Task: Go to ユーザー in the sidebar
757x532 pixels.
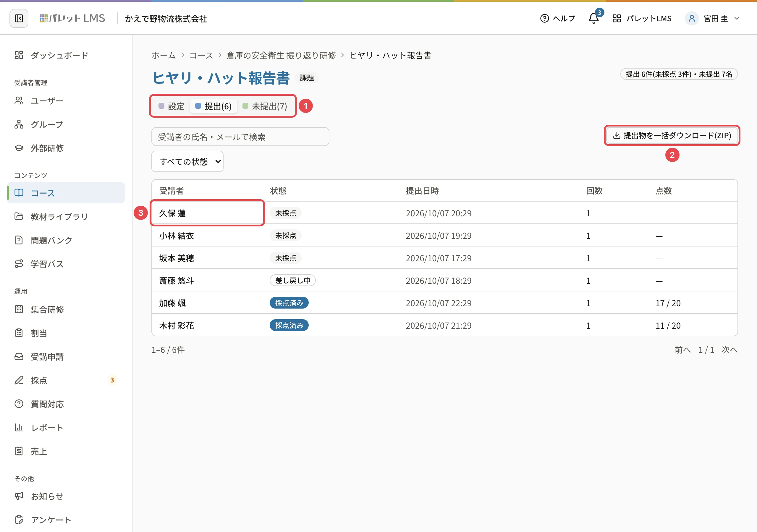Action: coord(66,100)
